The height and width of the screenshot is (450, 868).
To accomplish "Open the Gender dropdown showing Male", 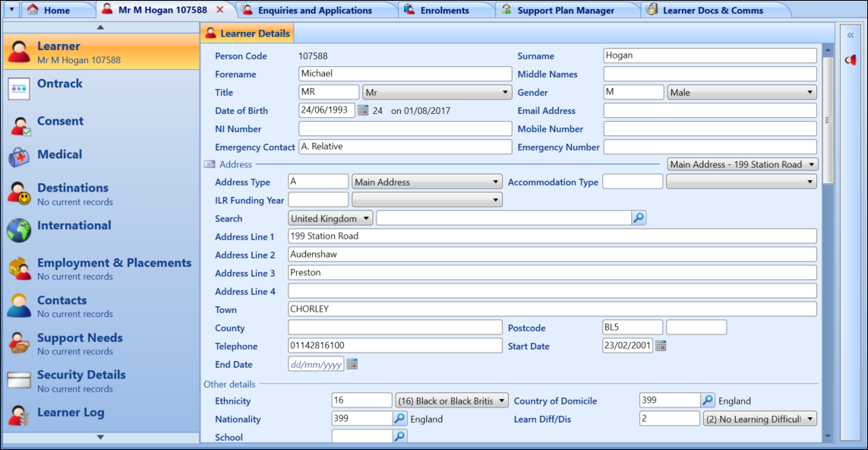I will [742, 93].
